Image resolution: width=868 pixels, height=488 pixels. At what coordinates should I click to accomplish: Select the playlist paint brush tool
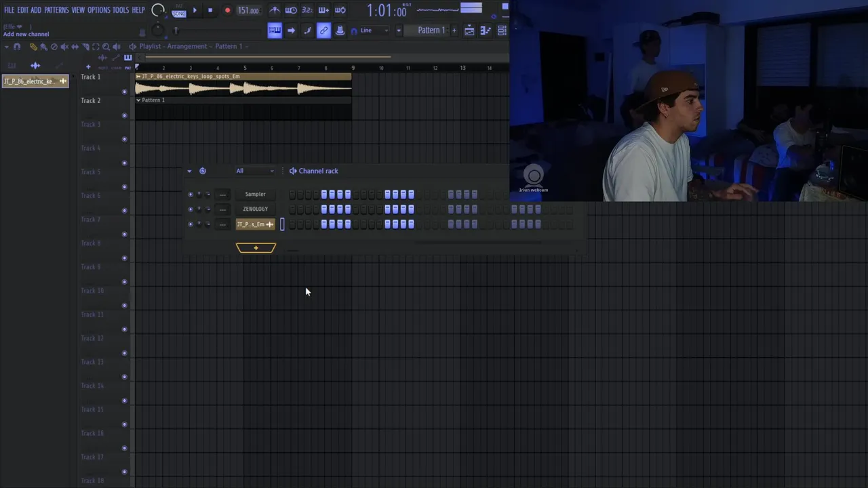(x=43, y=47)
